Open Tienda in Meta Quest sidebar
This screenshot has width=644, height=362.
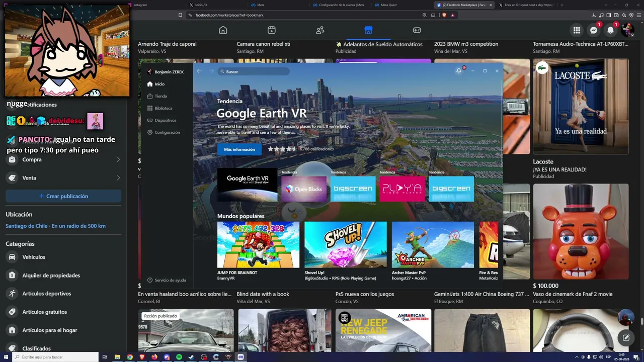pyautogui.click(x=157, y=96)
